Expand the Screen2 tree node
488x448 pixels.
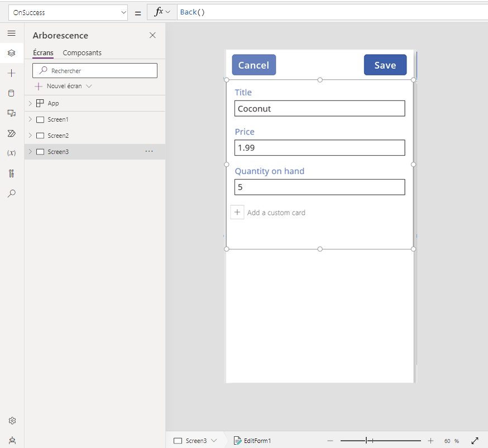pyautogui.click(x=30, y=136)
